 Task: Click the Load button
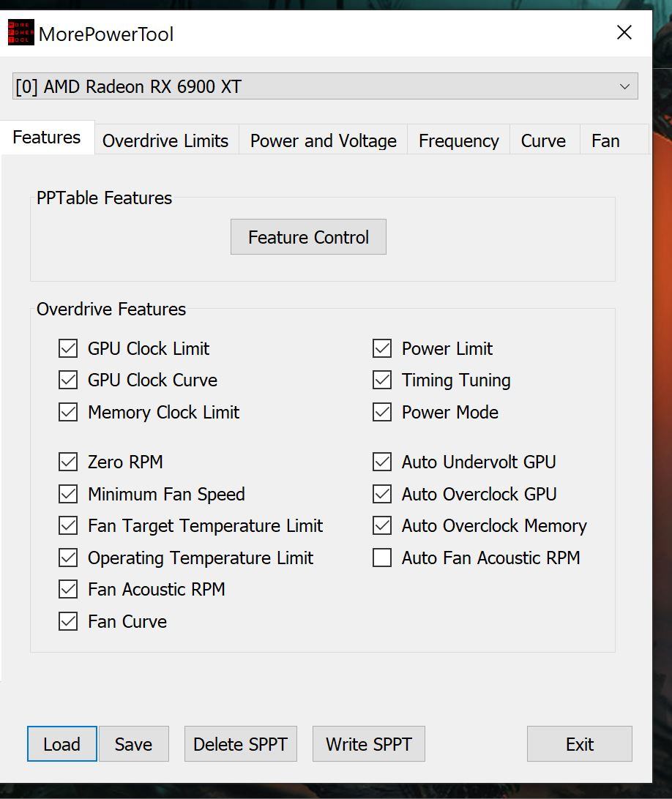tap(61, 744)
